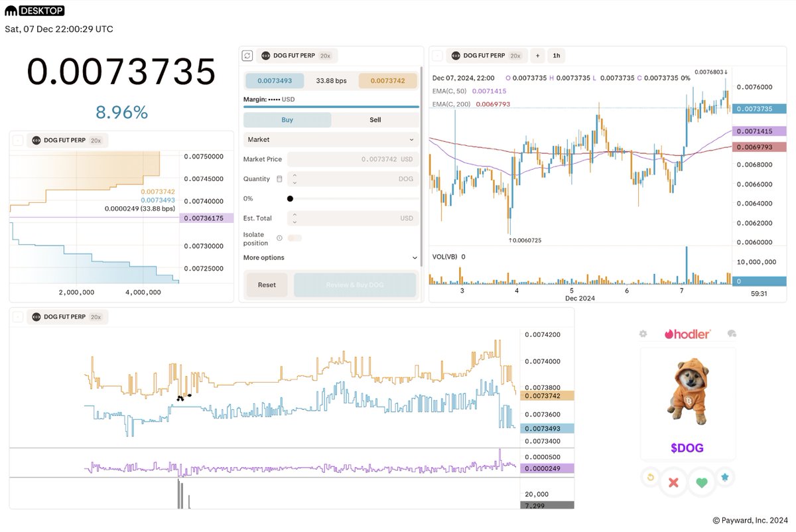The height and width of the screenshot is (532, 796).
Task: Click the 0.0073742 orange tag on spread chart
Action: coord(547,395)
